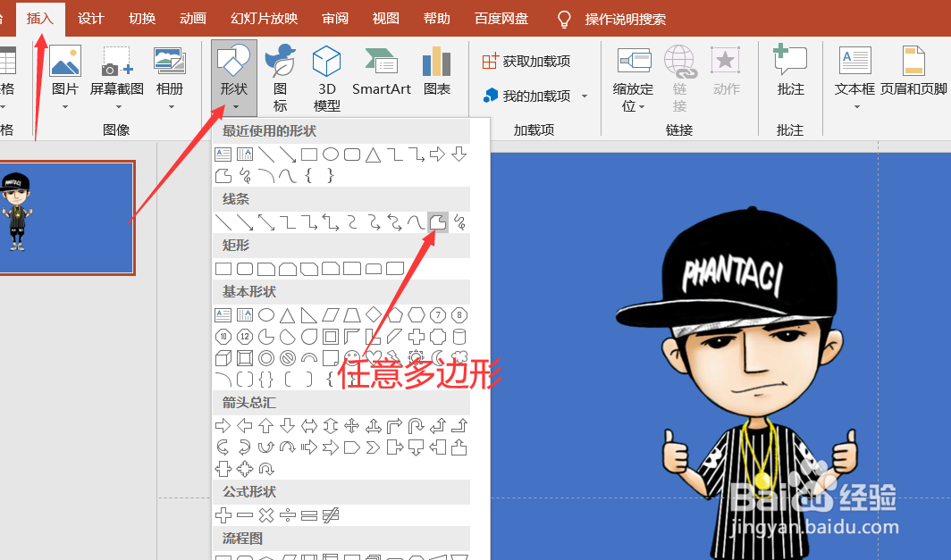
Task: Choose the double-arrow line under 线条
Action: tap(266, 222)
